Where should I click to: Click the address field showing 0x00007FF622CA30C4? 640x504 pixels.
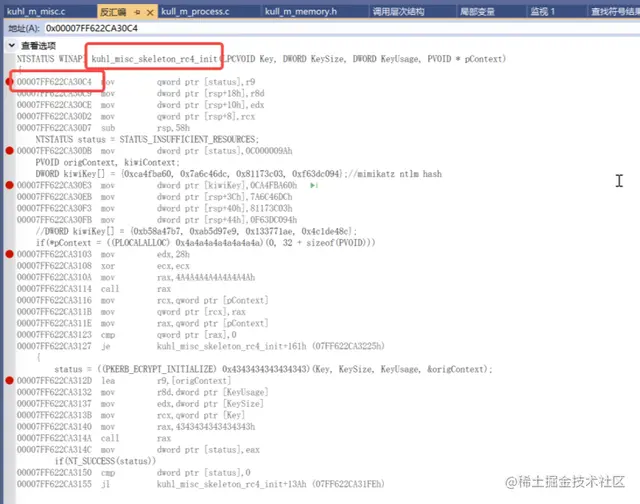[341, 28]
